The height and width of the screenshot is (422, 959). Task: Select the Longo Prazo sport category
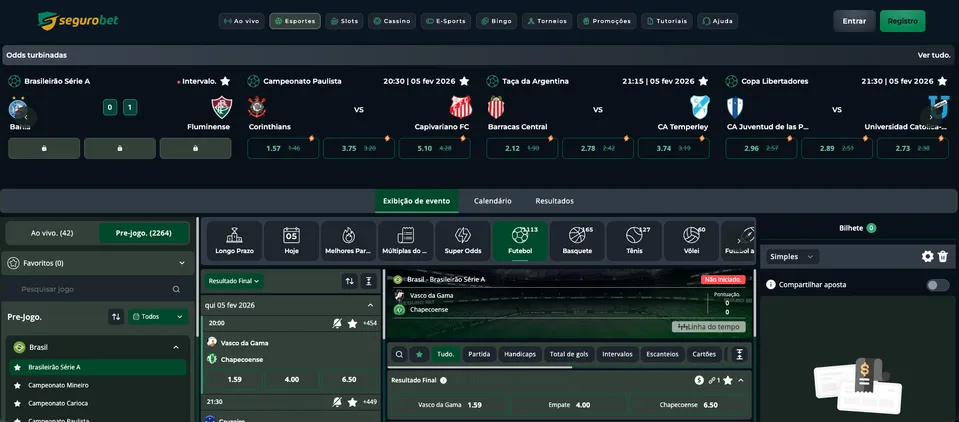pos(235,241)
